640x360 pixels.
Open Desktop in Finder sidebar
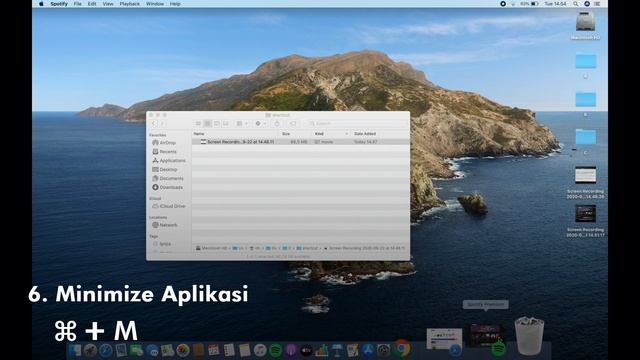point(165,169)
